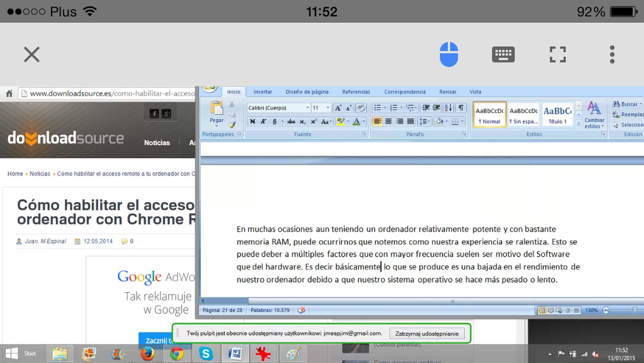
Task: Decrease font size with the shrink font icon
Action: click(x=348, y=108)
